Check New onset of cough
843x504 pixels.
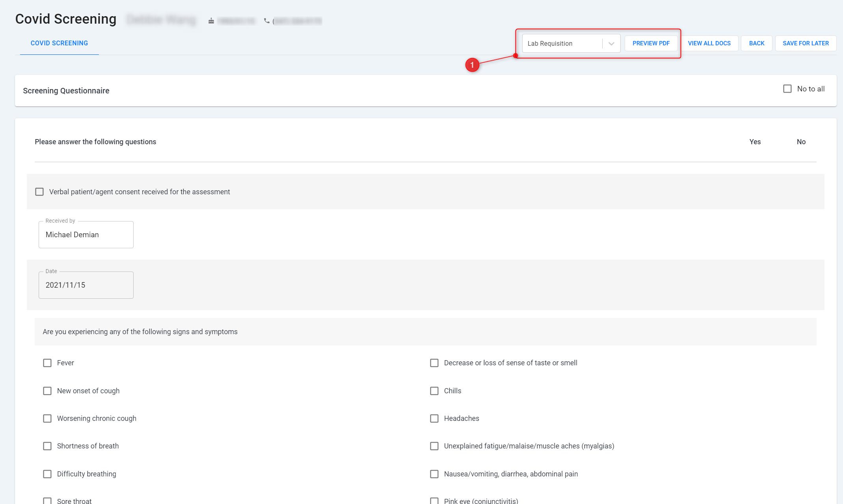[47, 391]
